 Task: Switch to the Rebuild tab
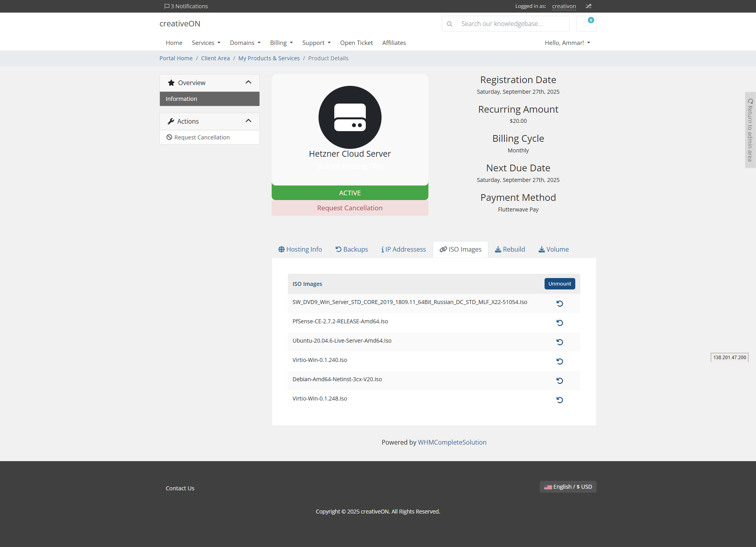[x=510, y=249]
